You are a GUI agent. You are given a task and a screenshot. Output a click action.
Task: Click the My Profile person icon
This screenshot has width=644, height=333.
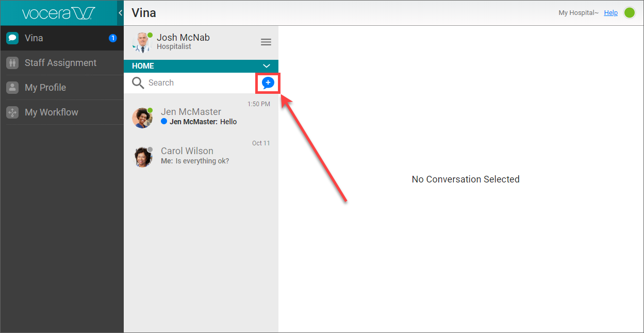point(12,88)
